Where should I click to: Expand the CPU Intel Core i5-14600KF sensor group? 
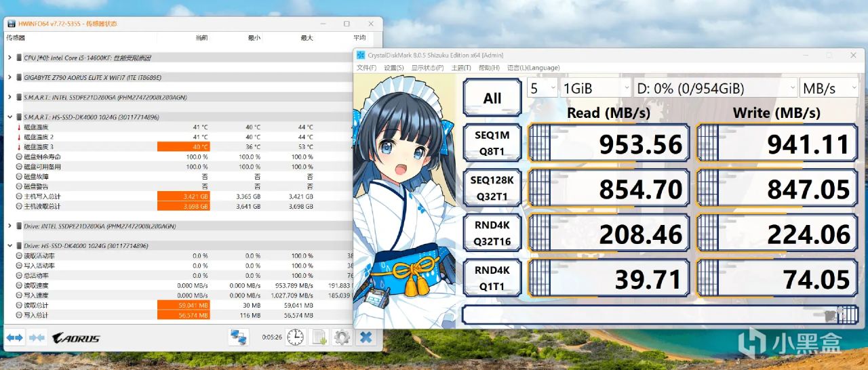pos(9,58)
